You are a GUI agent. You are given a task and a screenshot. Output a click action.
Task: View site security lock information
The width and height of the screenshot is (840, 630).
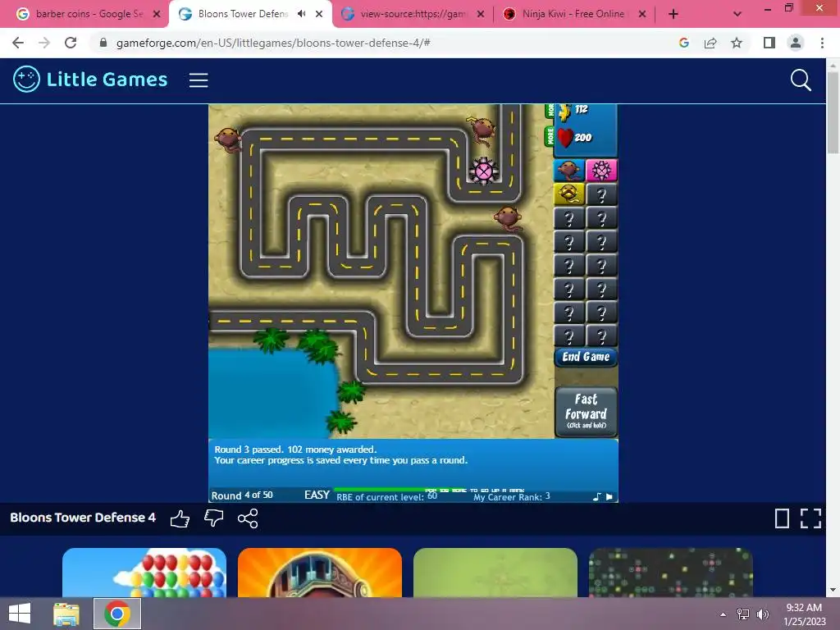coord(103,43)
